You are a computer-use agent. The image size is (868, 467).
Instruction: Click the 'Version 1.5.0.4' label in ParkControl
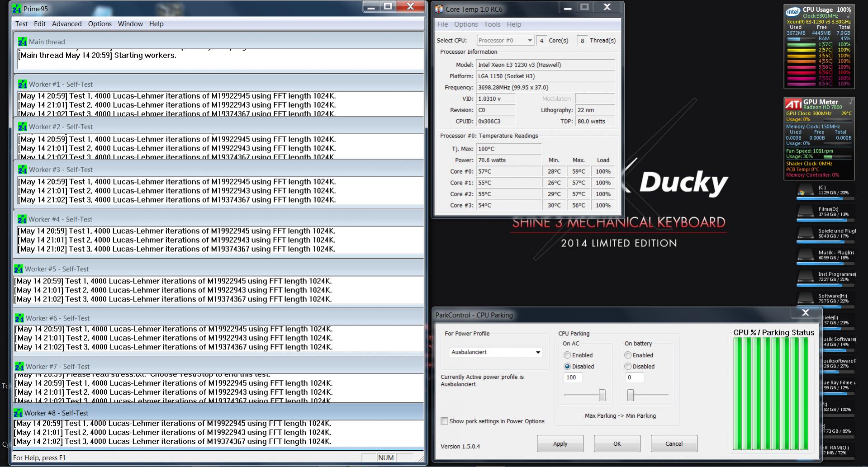tap(460, 447)
